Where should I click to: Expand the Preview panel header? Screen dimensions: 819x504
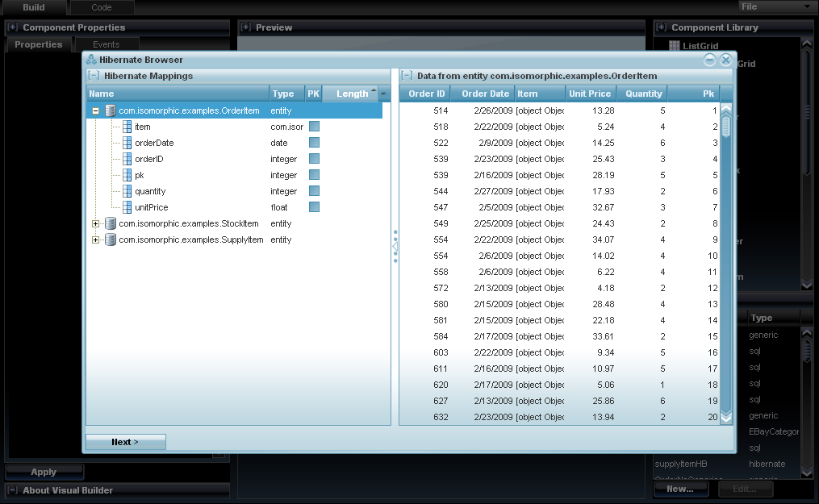(246, 27)
